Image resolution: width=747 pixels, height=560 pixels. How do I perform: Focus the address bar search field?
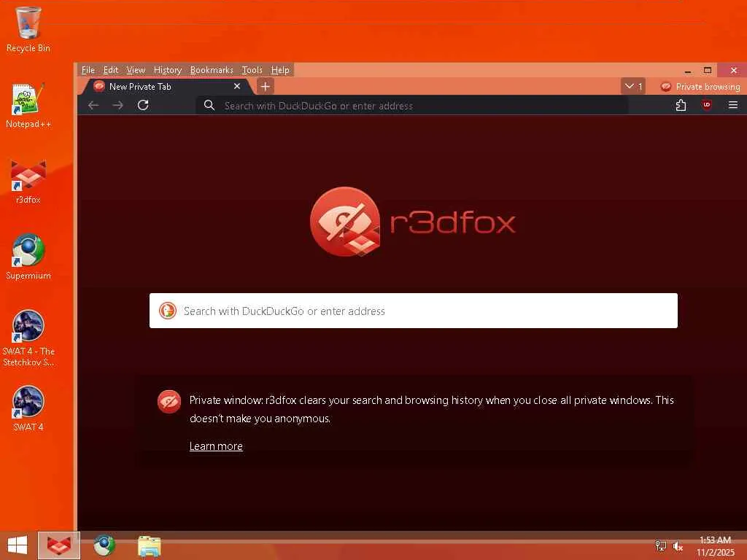(x=412, y=105)
